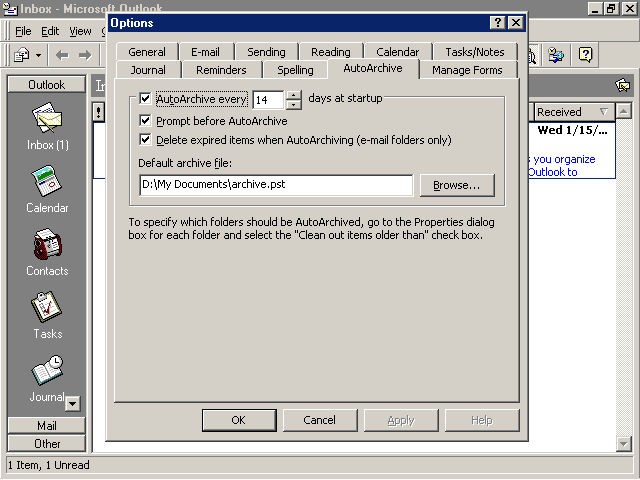Switch to the Sending tab
Viewport: 640px width, 480px height.
coord(267,52)
